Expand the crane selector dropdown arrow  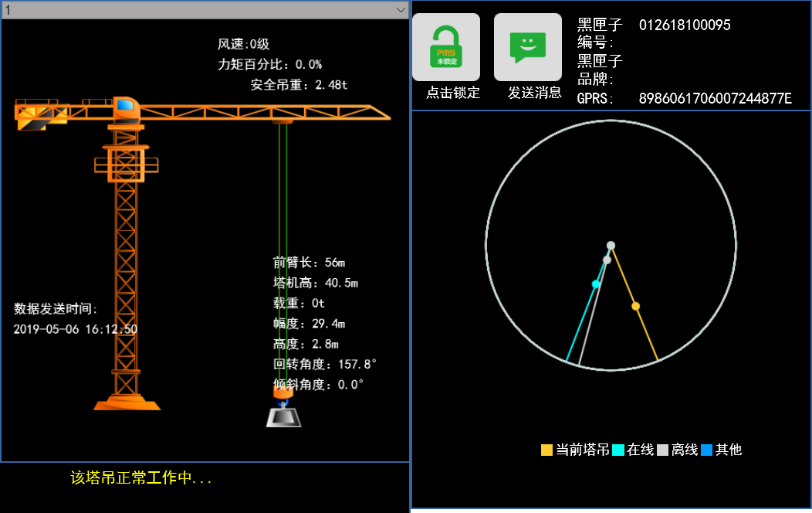coord(401,9)
